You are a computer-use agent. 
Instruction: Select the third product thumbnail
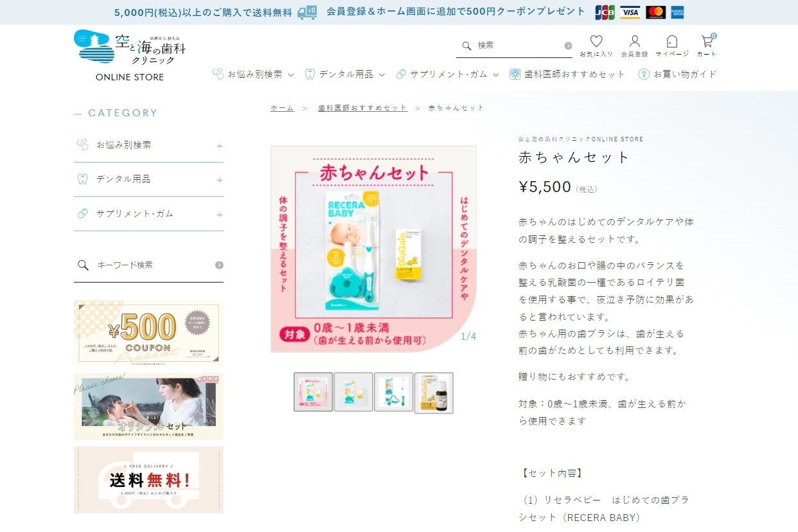[x=393, y=393]
